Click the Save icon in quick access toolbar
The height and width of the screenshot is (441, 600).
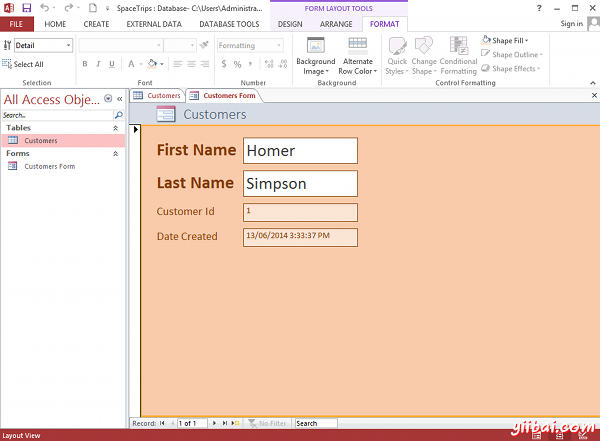coord(26,8)
